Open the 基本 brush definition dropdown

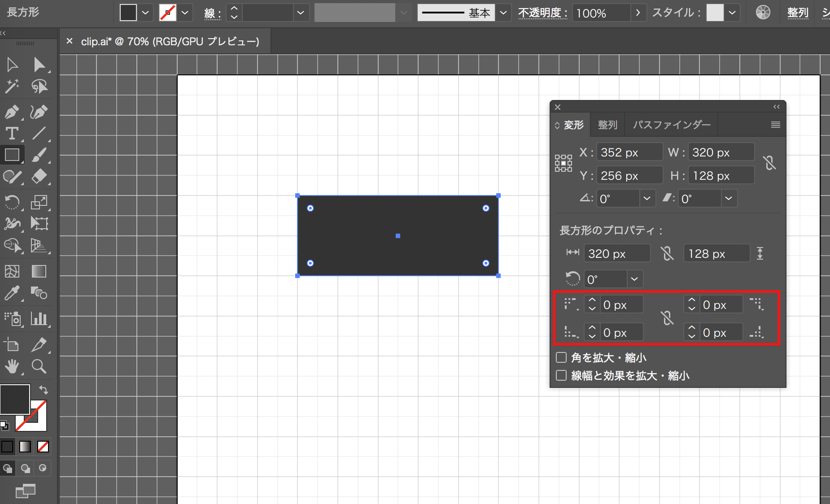coord(503,13)
